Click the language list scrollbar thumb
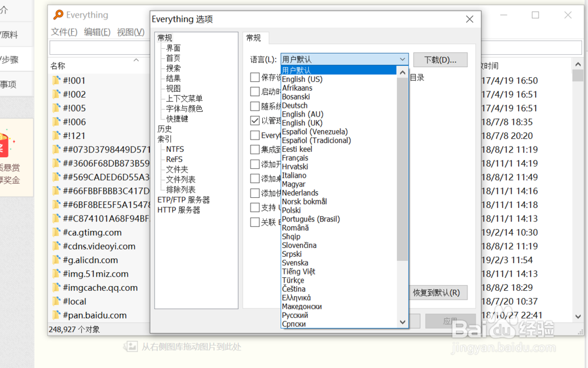The height and width of the screenshot is (368, 588). [x=402, y=169]
